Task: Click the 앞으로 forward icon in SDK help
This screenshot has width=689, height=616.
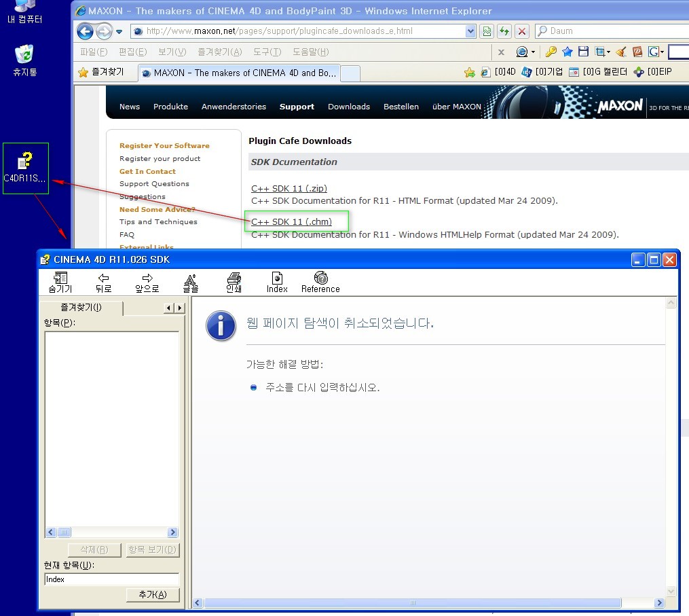Action: [x=147, y=282]
